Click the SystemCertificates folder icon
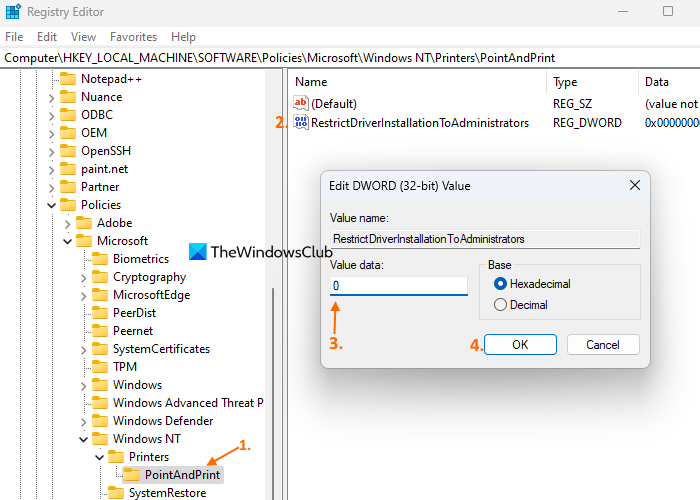The width and height of the screenshot is (700, 500). (100, 349)
